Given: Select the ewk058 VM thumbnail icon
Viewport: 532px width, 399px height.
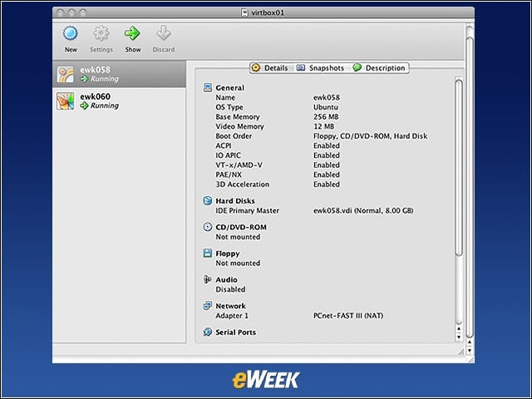Looking at the screenshot, I should (65, 74).
